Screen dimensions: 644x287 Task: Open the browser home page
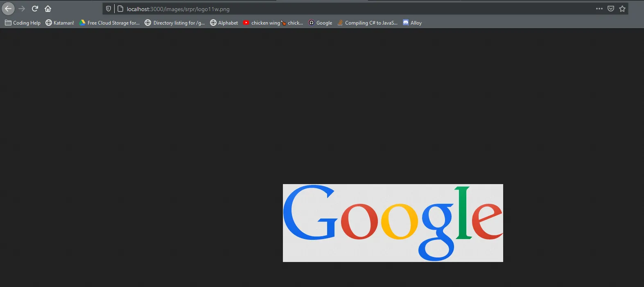pyautogui.click(x=48, y=9)
